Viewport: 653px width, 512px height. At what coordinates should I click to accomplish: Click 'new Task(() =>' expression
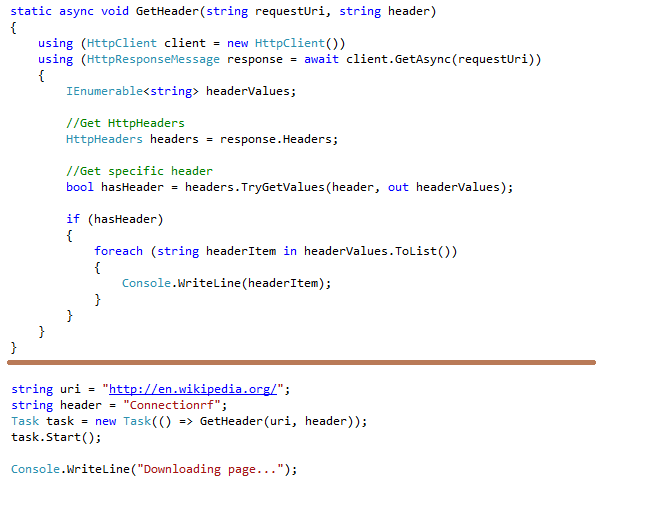(144, 421)
